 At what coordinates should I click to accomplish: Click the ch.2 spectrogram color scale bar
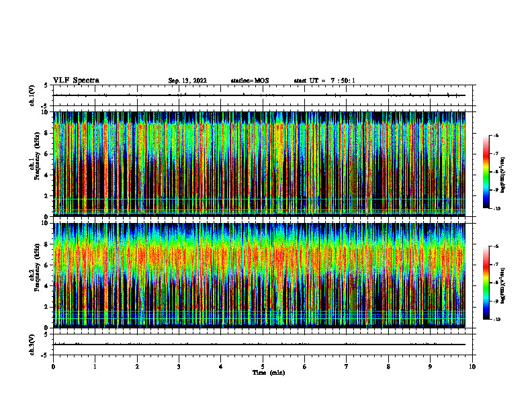[486, 283]
